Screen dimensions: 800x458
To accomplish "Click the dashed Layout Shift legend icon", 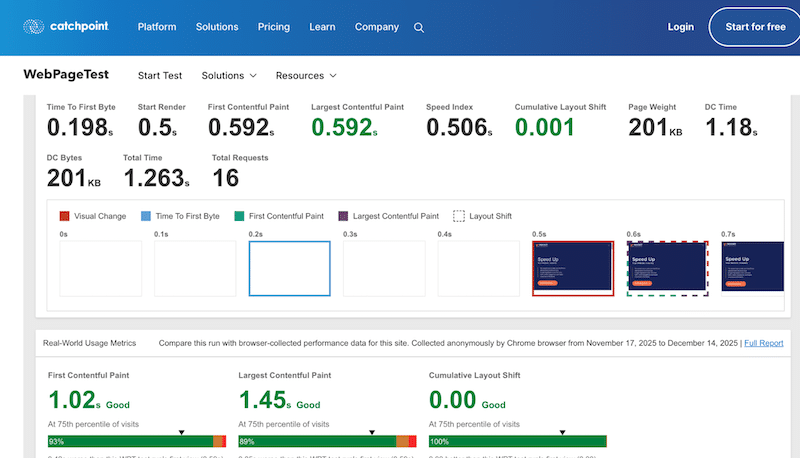I will (459, 215).
